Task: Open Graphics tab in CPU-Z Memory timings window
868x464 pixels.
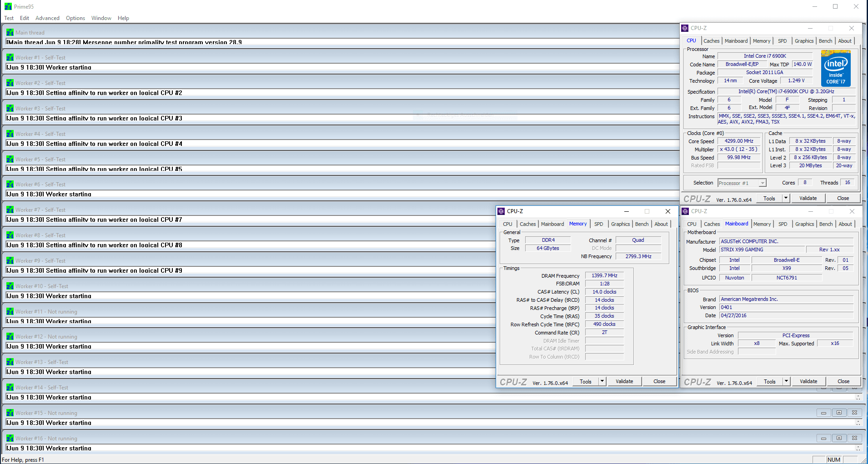Action: (621, 224)
